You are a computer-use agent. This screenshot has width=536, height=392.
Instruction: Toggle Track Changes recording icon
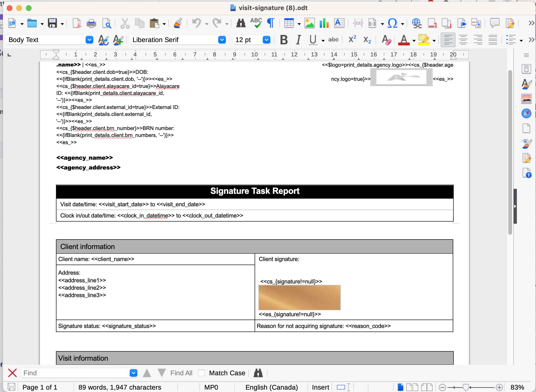pos(510,23)
